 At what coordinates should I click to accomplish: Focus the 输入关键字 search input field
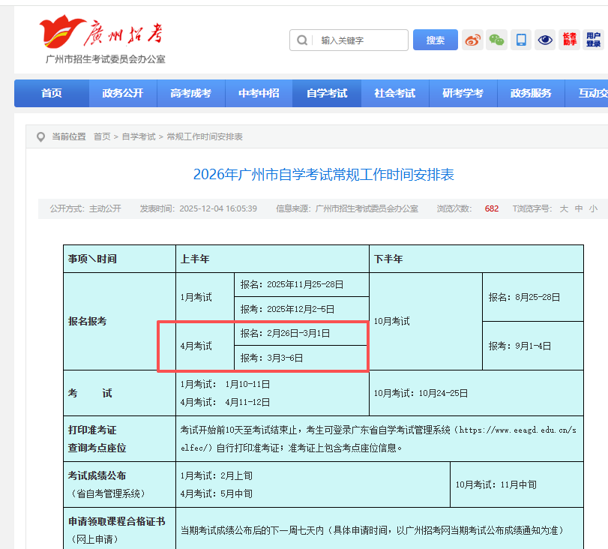[x=360, y=40]
